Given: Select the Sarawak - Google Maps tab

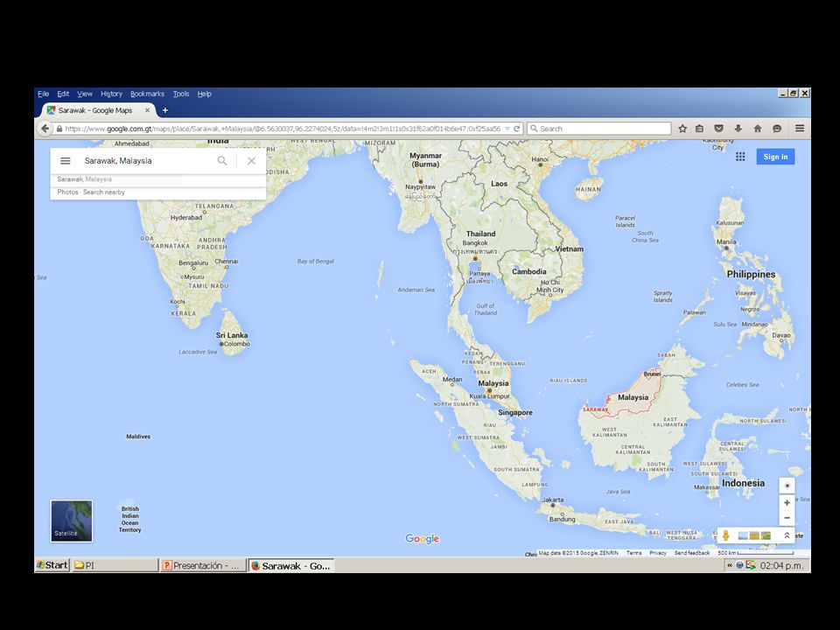Looking at the screenshot, I should 95,110.
